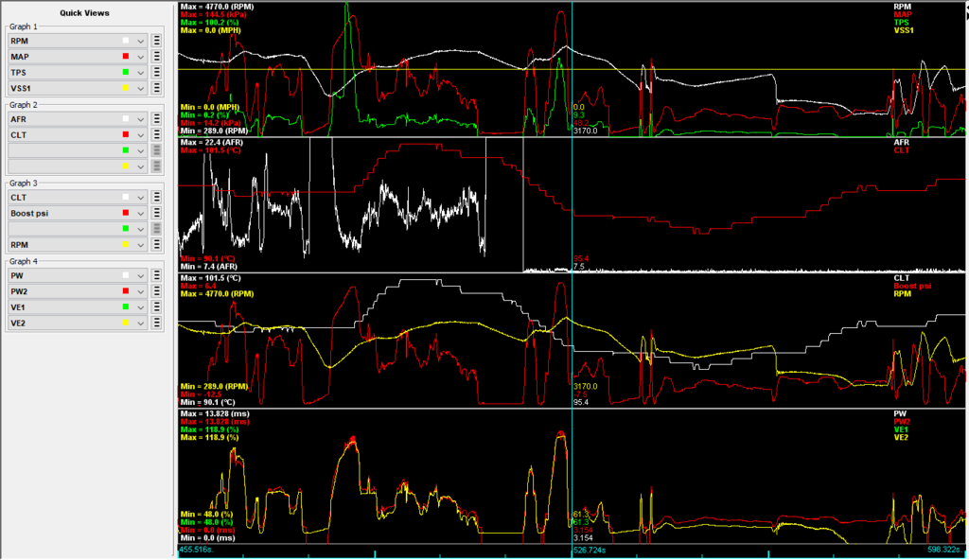Open the VE2 channel dropdown in Graph 4

(x=140, y=323)
